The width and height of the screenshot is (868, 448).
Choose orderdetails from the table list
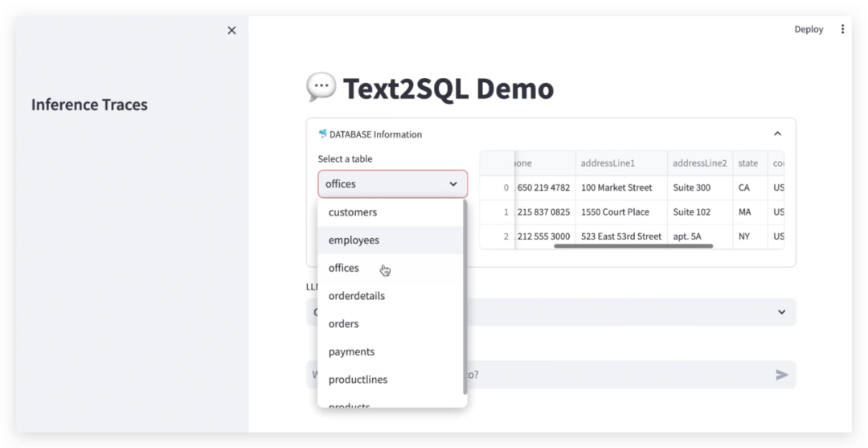point(391,296)
